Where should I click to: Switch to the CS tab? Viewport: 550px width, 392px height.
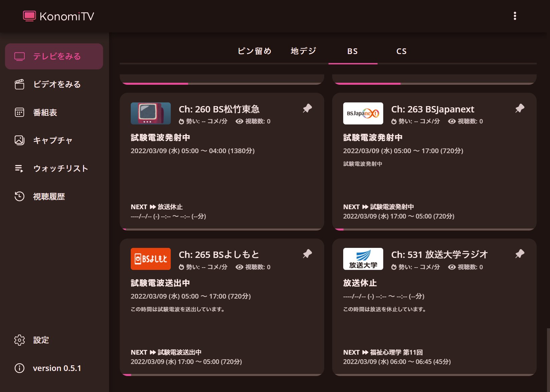402,51
